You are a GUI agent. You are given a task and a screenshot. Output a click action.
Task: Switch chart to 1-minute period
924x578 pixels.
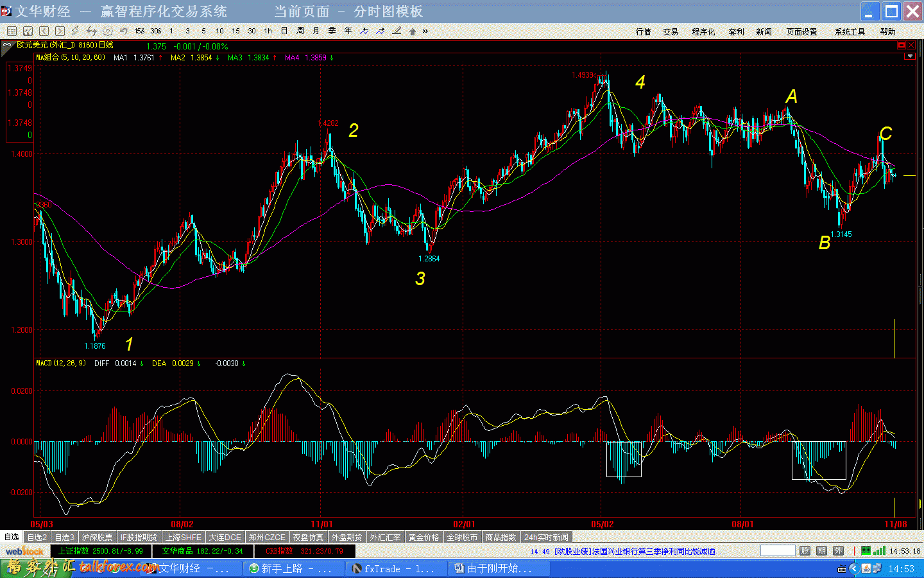coord(171,31)
